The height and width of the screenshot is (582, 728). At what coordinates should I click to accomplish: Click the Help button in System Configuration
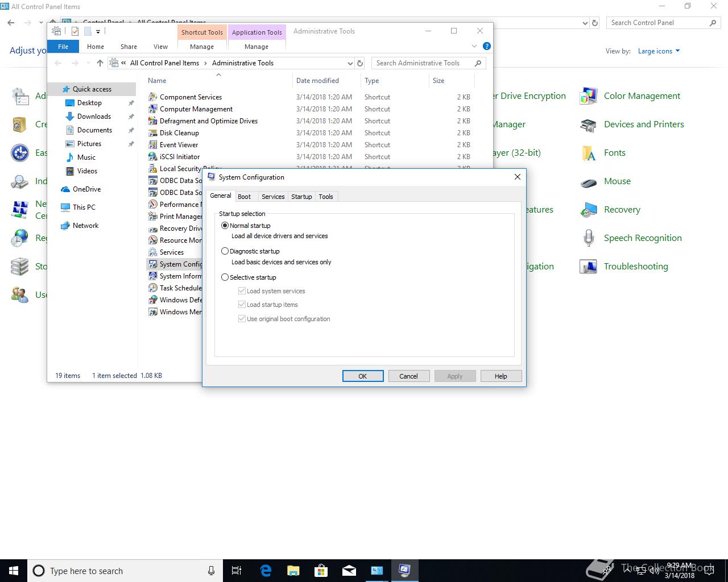click(500, 376)
